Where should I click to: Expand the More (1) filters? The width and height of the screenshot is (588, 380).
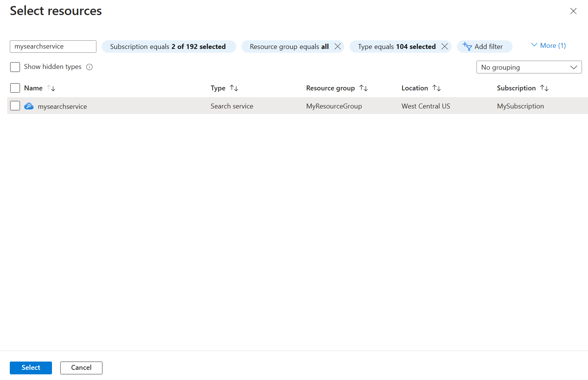tap(548, 45)
